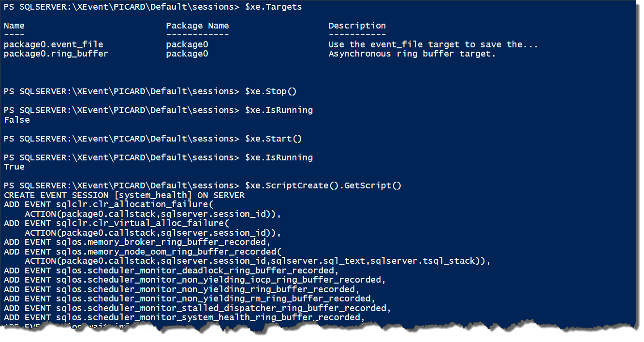Click the CREATE EVENT SESSION [system_health] line
The image size is (644, 342).
[x=124, y=195]
